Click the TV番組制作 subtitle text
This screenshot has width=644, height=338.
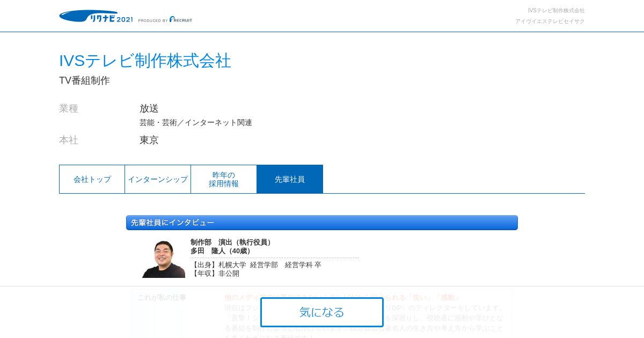pos(84,80)
